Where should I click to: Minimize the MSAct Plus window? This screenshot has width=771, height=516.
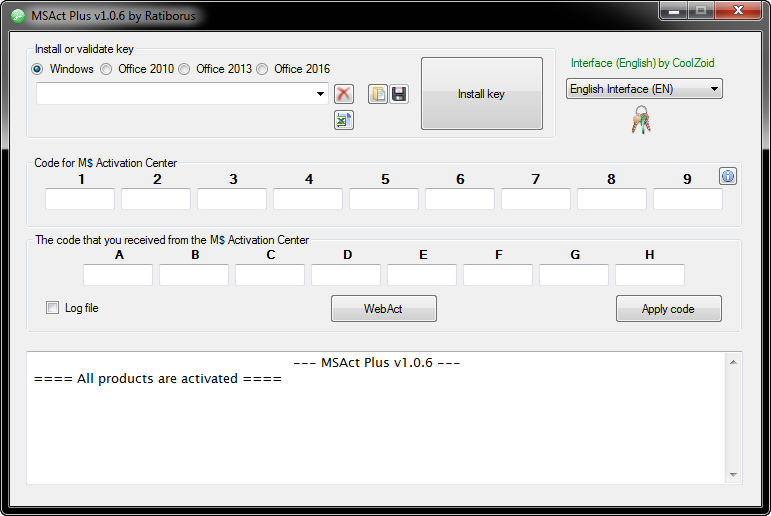click(x=674, y=11)
